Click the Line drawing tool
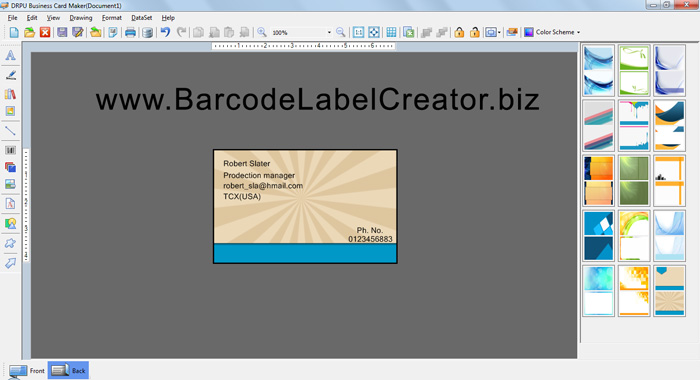The width and height of the screenshot is (700, 380). [11, 131]
